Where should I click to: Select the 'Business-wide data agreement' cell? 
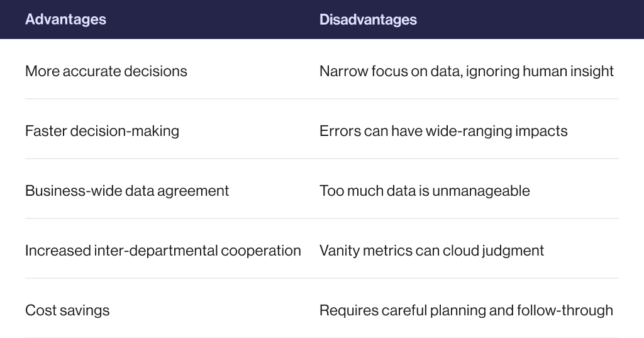click(127, 191)
